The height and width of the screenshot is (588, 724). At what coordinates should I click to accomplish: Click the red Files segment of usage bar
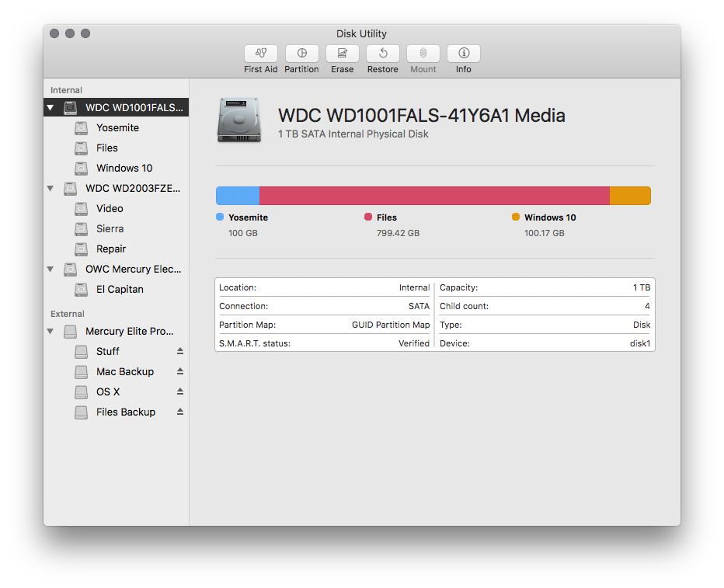tap(434, 196)
